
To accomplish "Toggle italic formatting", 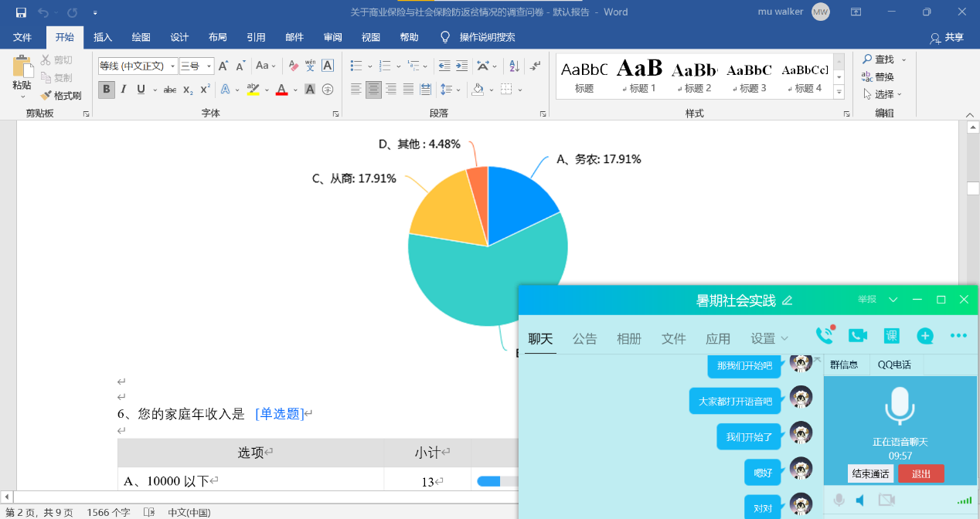I will coord(124,90).
